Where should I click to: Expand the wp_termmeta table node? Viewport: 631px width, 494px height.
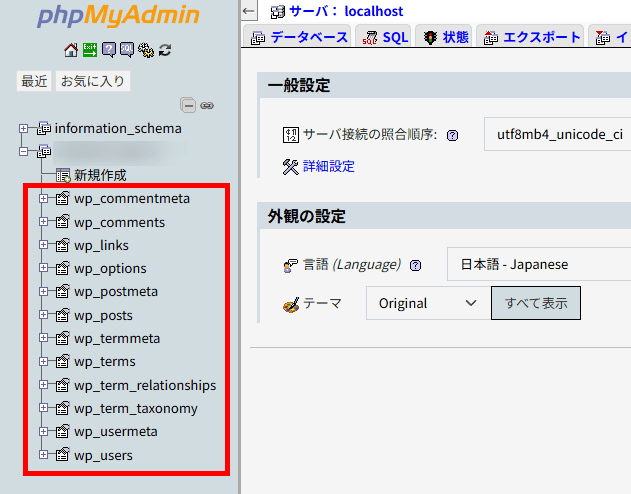tap(43, 338)
